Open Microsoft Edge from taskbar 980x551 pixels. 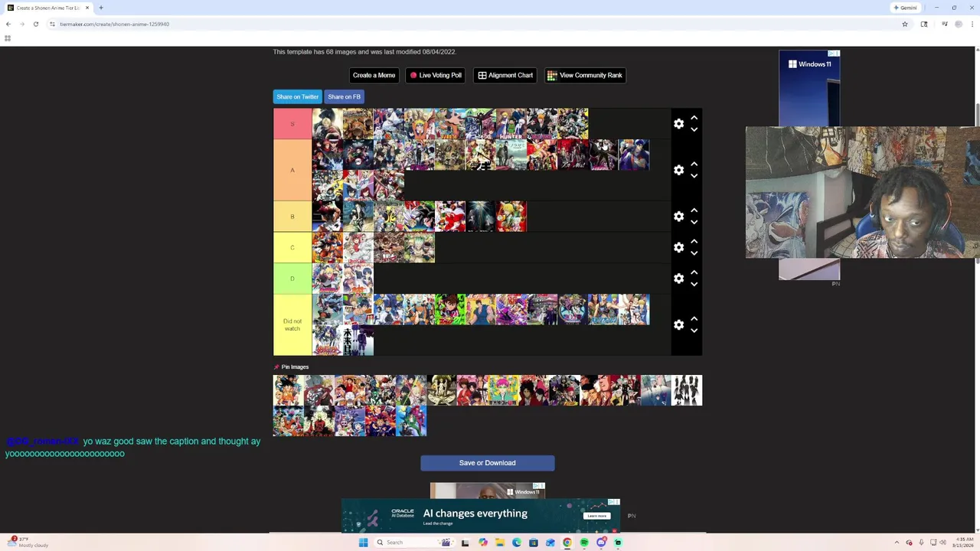pos(517,543)
